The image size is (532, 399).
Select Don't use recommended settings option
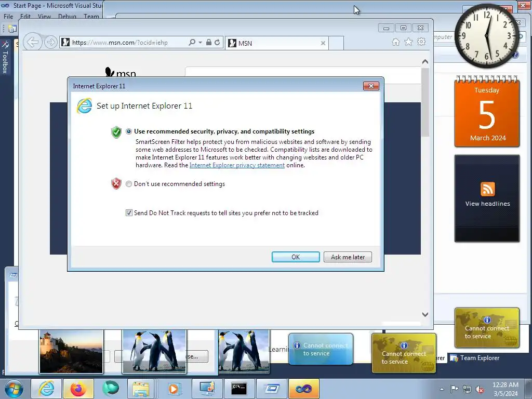(129, 184)
